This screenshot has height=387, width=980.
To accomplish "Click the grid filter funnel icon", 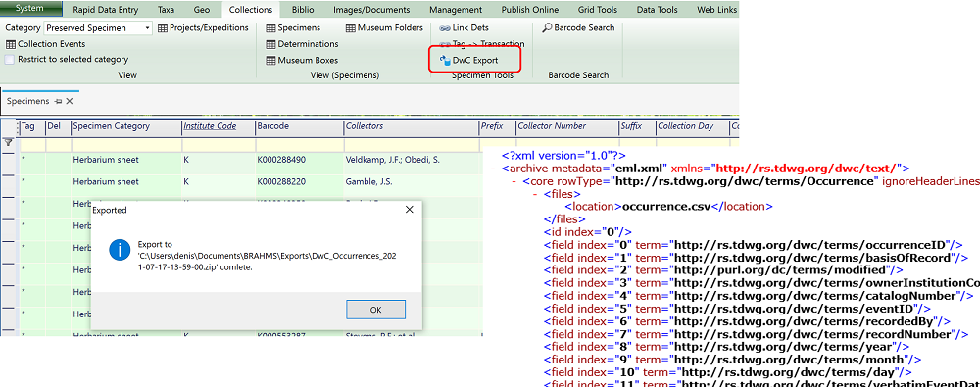I will [8, 142].
